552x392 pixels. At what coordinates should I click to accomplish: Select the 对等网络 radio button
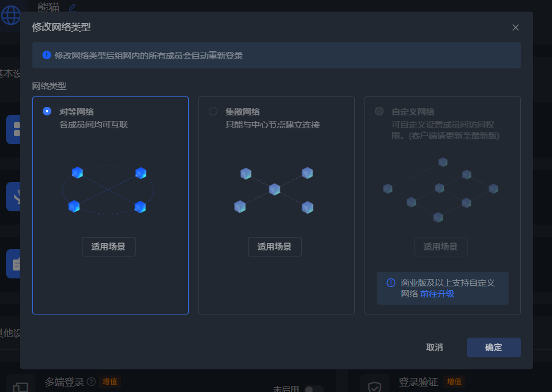(x=47, y=111)
